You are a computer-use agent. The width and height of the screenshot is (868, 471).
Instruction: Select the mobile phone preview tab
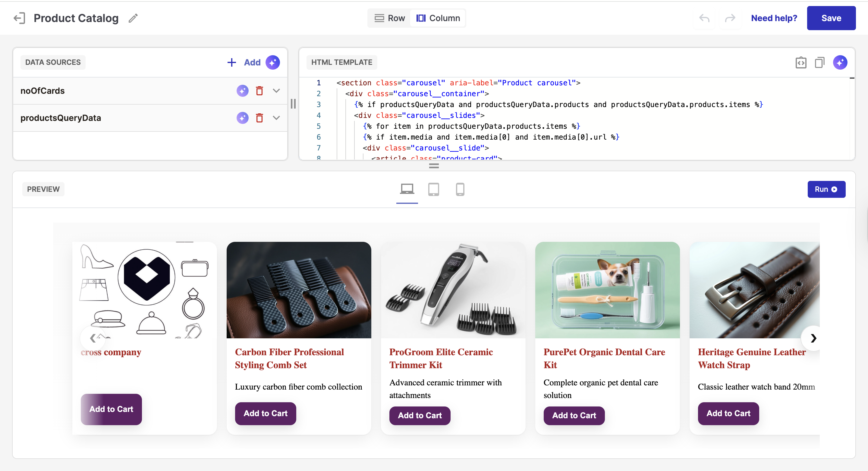tap(460, 189)
